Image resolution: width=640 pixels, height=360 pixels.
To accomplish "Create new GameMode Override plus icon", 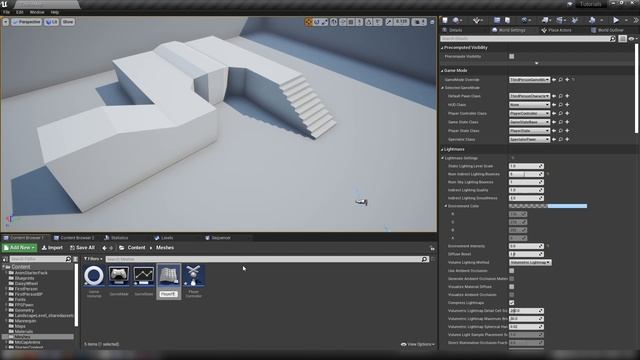I will click(x=567, y=80).
